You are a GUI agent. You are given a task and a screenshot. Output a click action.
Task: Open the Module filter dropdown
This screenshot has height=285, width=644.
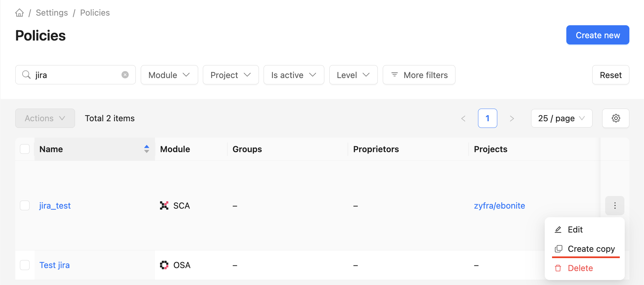[x=169, y=75]
